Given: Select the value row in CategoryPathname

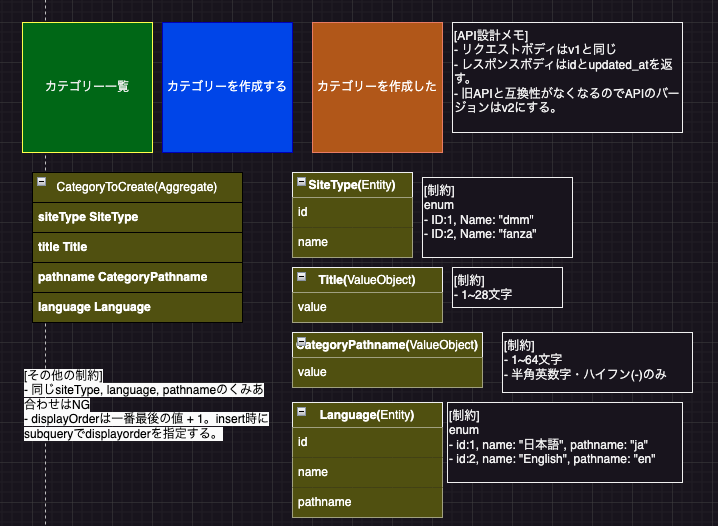Looking at the screenshot, I should (387, 372).
